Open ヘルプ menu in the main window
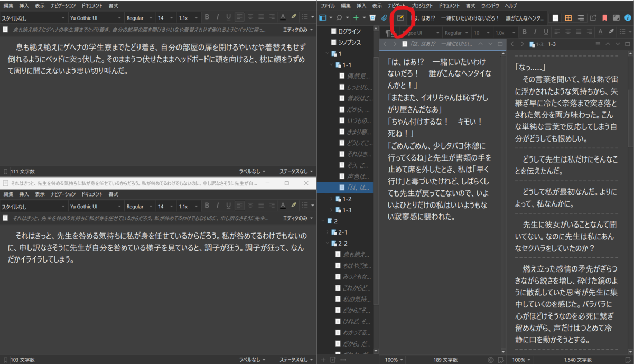This screenshot has width=634, height=364. click(511, 5)
